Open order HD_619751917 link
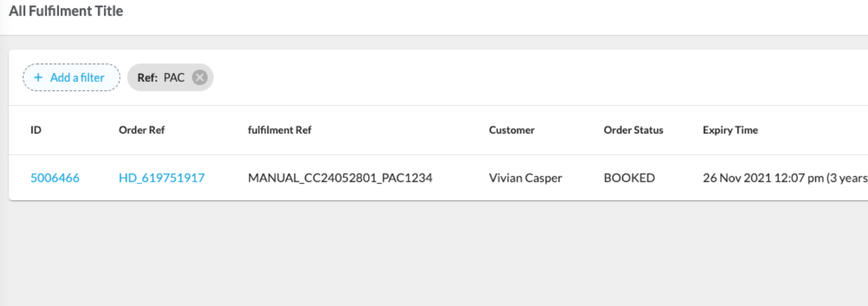The height and width of the screenshot is (306, 868). point(162,178)
